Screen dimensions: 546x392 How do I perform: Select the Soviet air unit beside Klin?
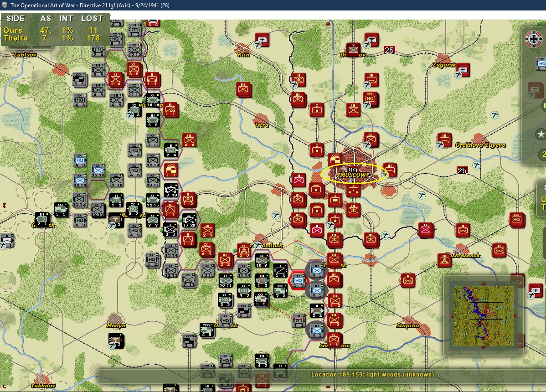pos(262,40)
